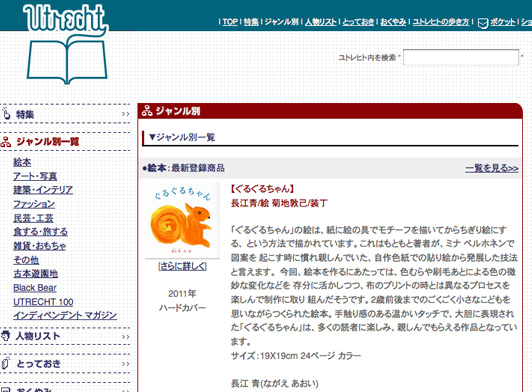
Task: Go to TOP in the navigation bar
Action: pyautogui.click(x=230, y=22)
